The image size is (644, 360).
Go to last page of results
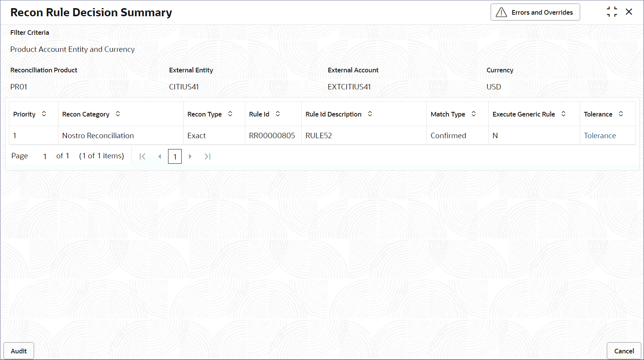coord(208,156)
